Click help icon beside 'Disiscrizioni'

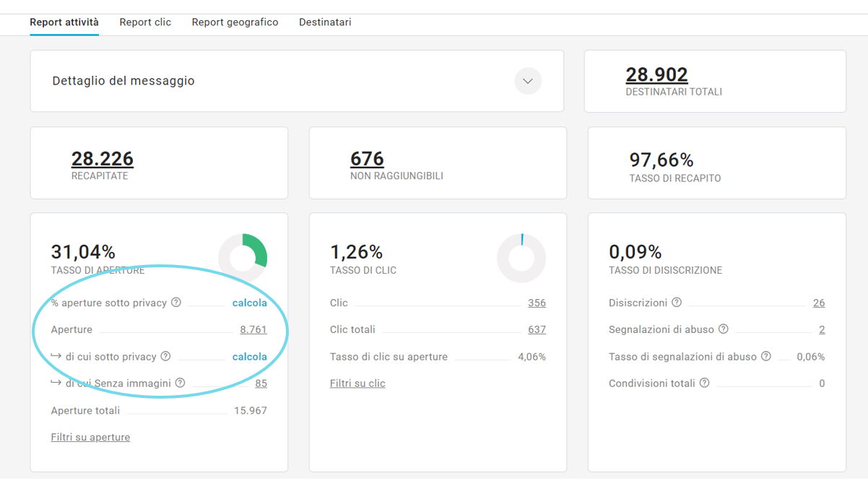pyautogui.click(x=677, y=303)
